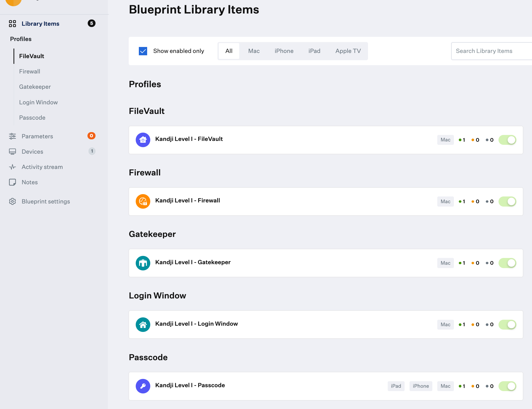Filter by the iPad tab
Viewport: 532px width, 409px height.
tap(314, 51)
